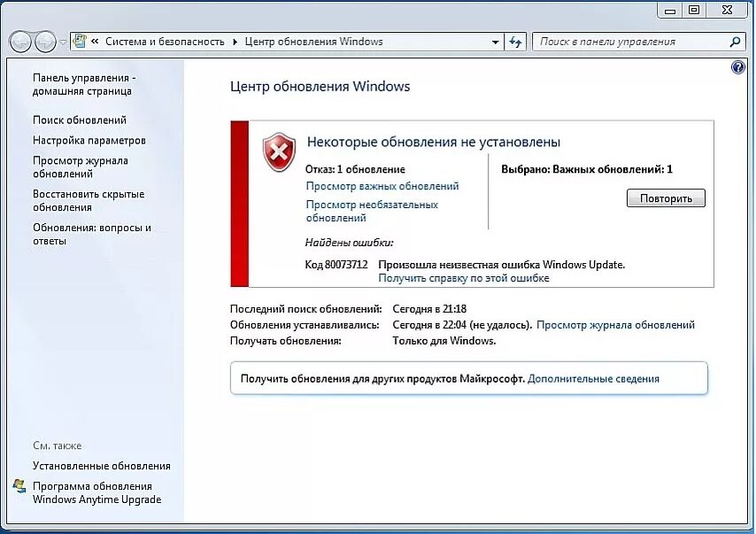Open 'Просмотр журнала обновлений' in sidebar
This screenshot has height=534, width=756.
tap(81, 166)
